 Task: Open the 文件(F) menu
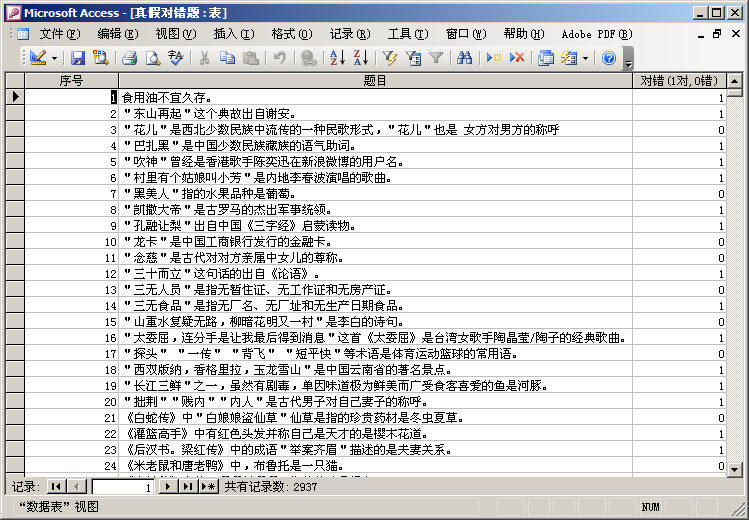pos(60,34)
